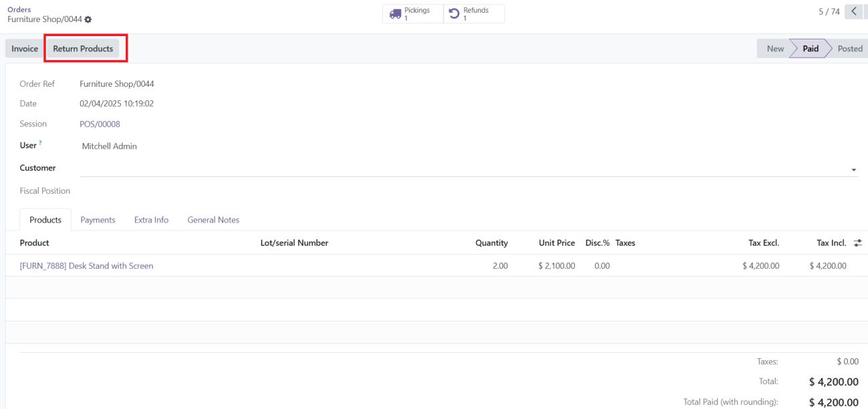Click the Invoice button
868x409 pixels.
coord(25,49)
